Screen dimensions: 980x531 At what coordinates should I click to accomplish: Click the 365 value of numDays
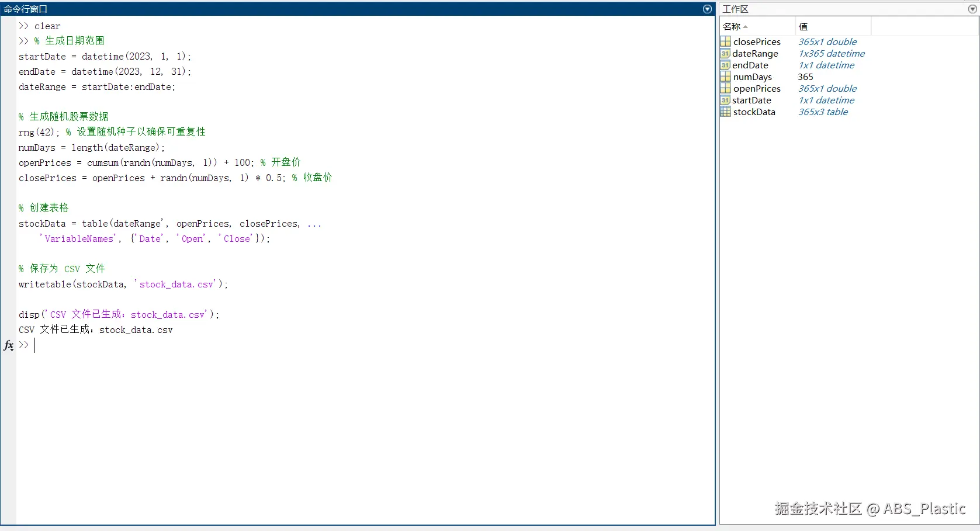[805, 77]
